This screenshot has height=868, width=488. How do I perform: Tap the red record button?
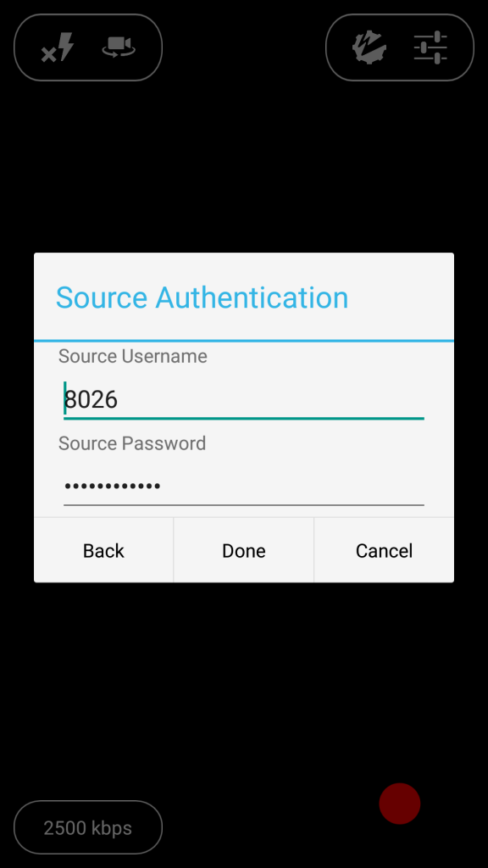point(400,804)
